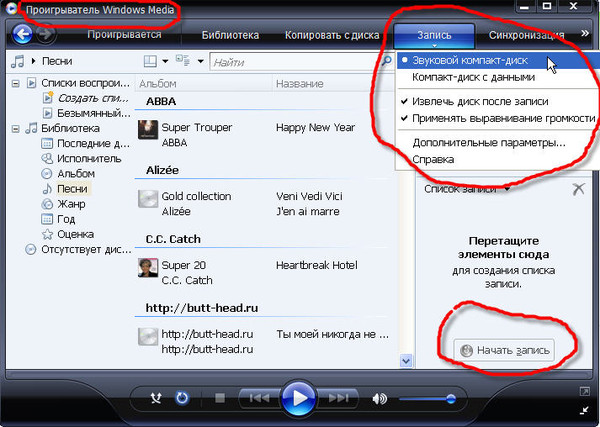Click the search magnifier icon
Image resolution: width=600 pixels, height=427 pixels.
click(387, 60)
